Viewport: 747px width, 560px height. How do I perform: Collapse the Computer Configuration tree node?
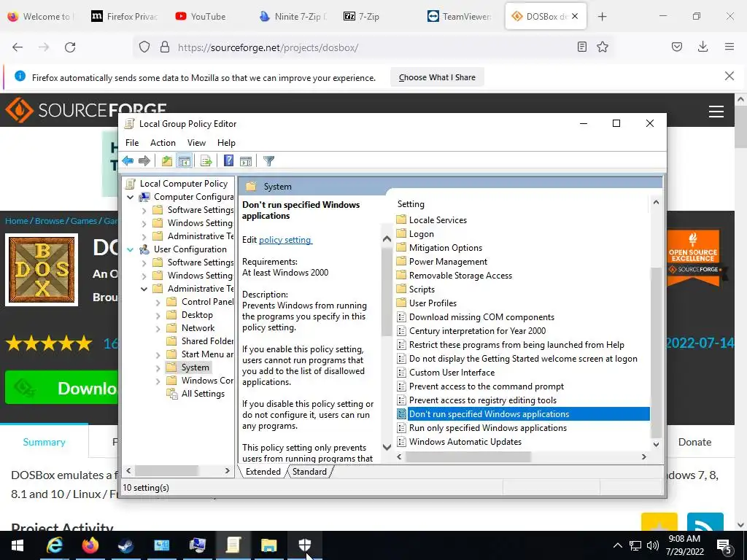pos(130,197)
